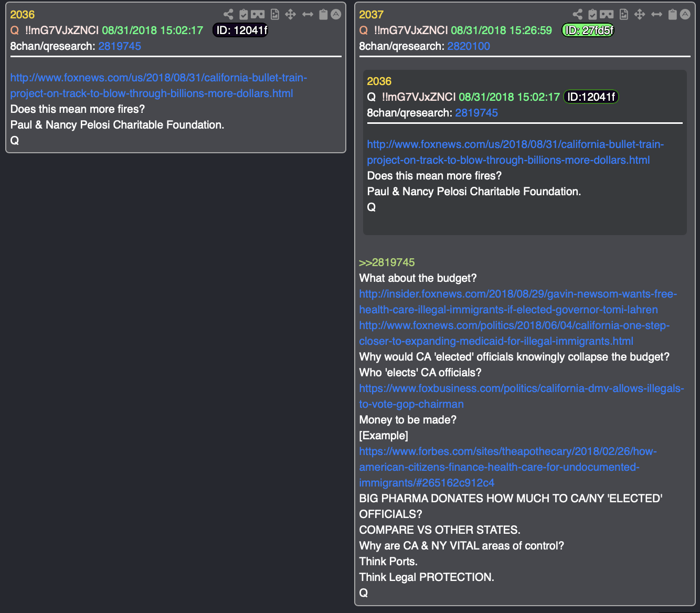Click the plain clipboard icon on post 2036
Viewport: 700px width, 613px height.
point(323,15)
